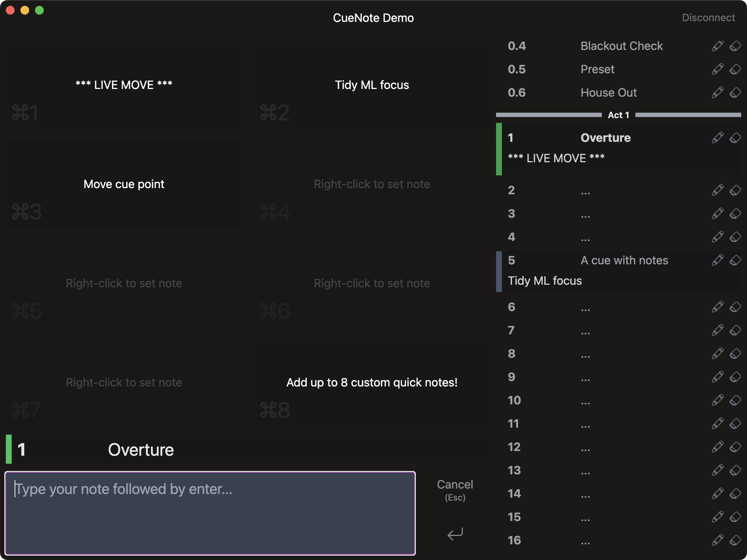Click the Disconnect link
The image size is (747, 560).
pos(708,17)
